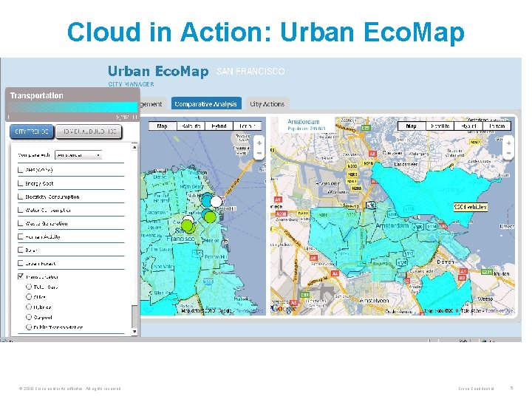532x399 pixels.
Task: Check the Urban Forest checkbox
Action: [21, 263]
